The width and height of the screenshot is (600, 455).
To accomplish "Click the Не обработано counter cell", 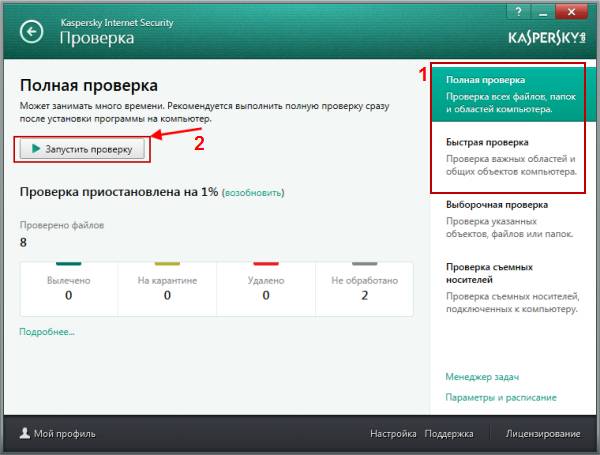I will [364, 289].
